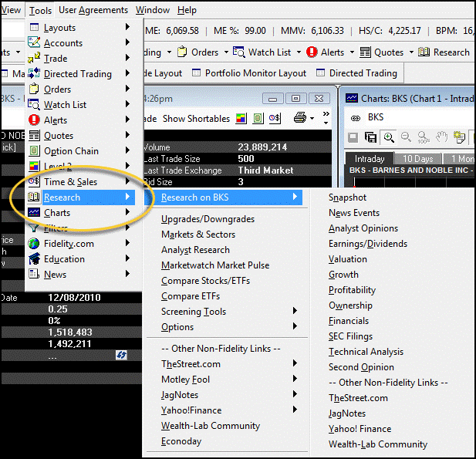
Task: Select Snapshot in the BKS research submenu
Action: pos(347,197)
